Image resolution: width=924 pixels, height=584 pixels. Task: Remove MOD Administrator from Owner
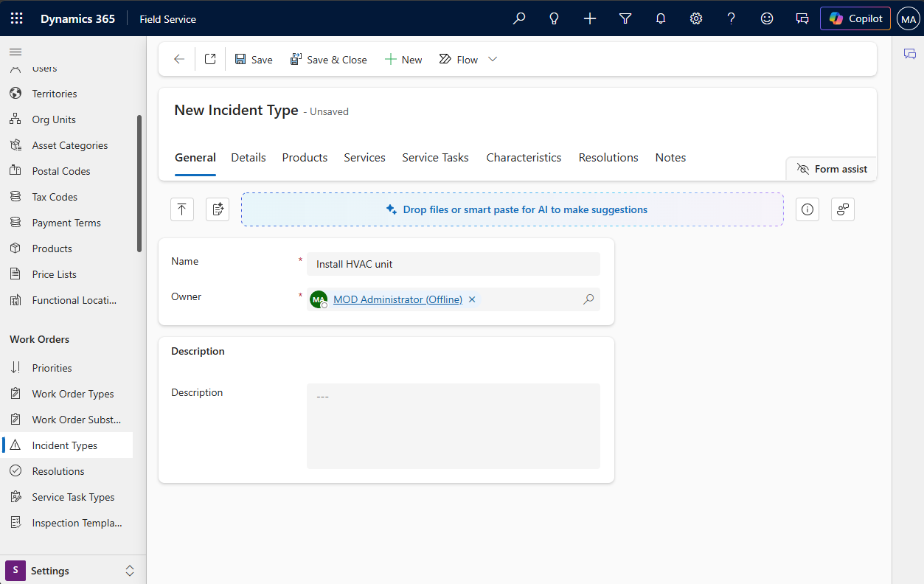coord(472,299)
